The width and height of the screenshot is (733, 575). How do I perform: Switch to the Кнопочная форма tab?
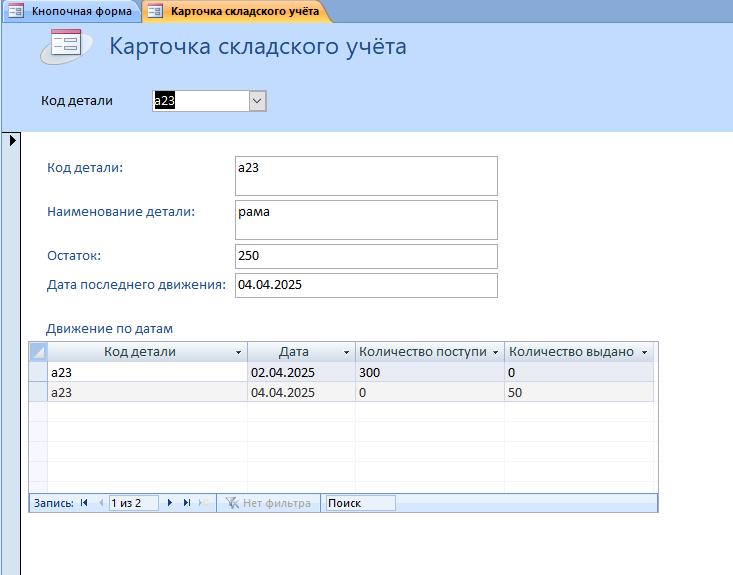71,11
